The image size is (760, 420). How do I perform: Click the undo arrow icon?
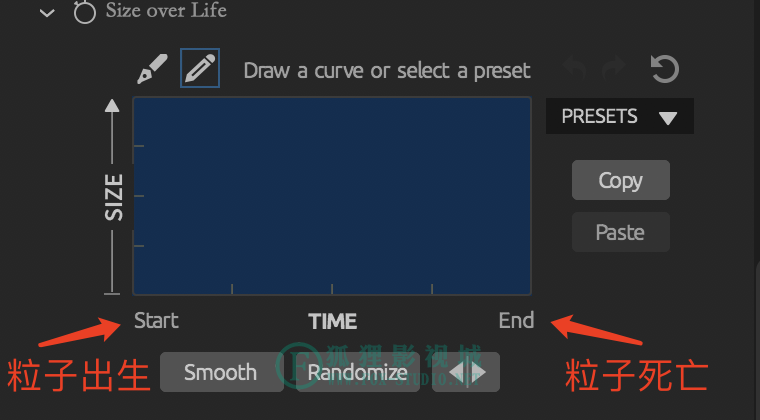575,69
